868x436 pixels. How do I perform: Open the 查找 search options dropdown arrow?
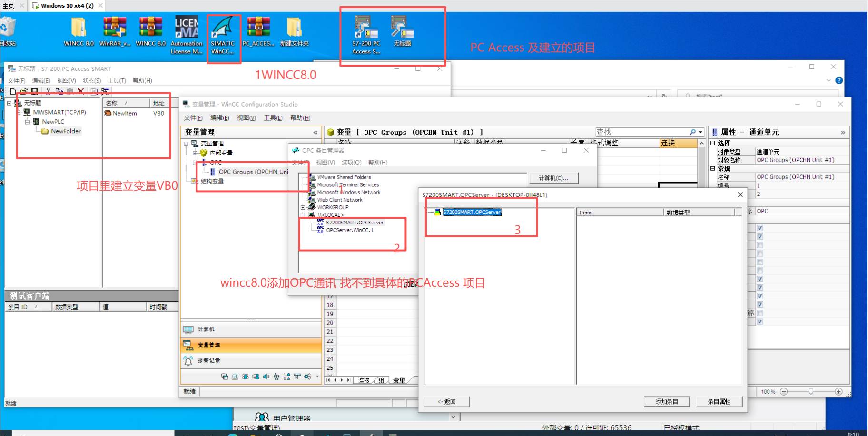click(700, 132)
